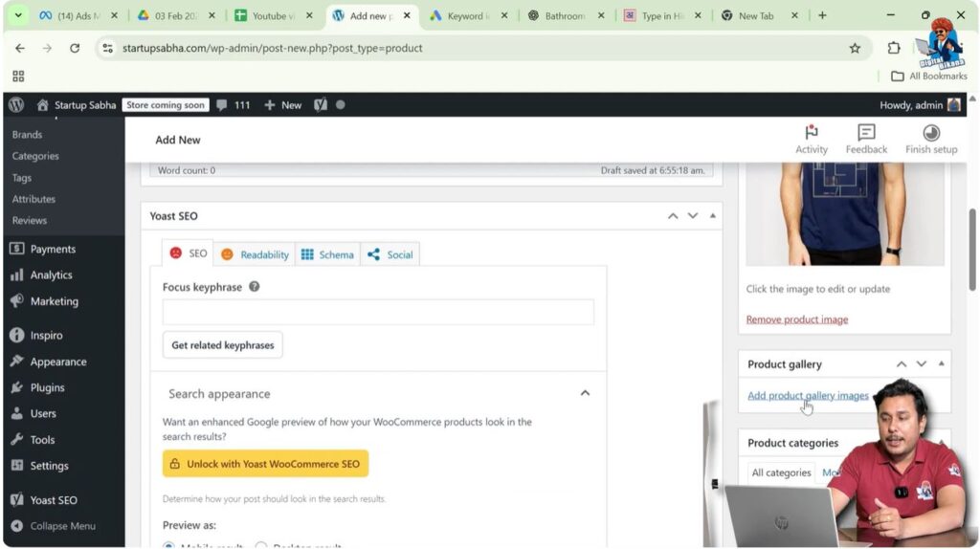This screenshot has width=980, height=549.
Task: Go to product Categories submenu
Action: click(x=35, y=156)
